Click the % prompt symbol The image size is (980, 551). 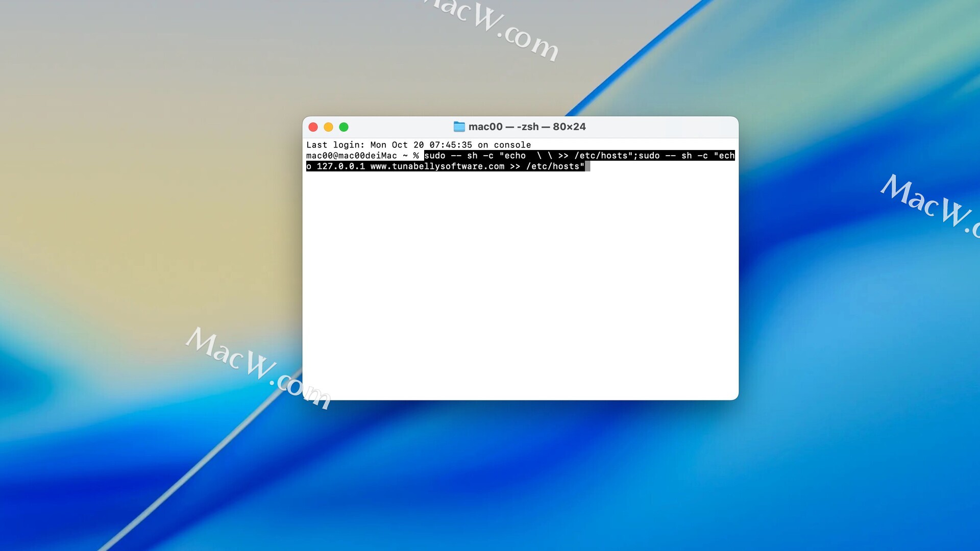tap(416, 156)
